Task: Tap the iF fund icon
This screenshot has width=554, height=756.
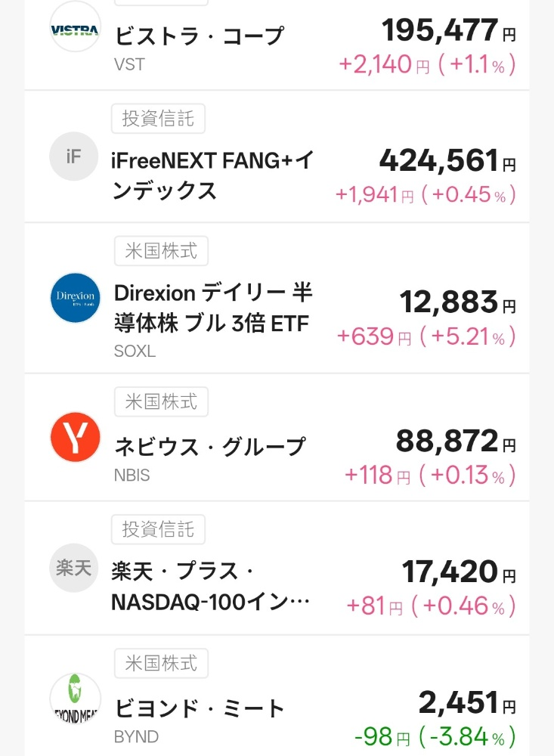Action: click(x=74, y=156)
